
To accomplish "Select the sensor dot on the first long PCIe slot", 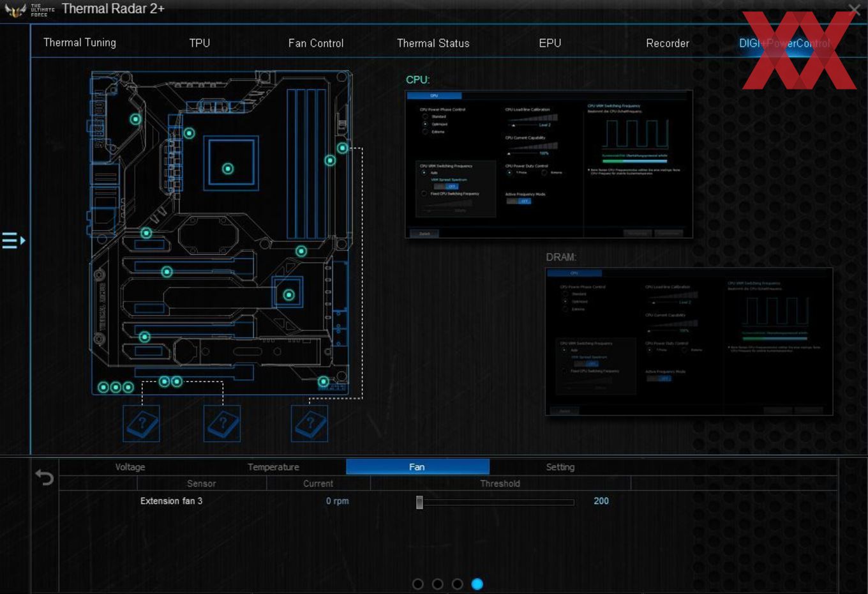I will [167, 271].
